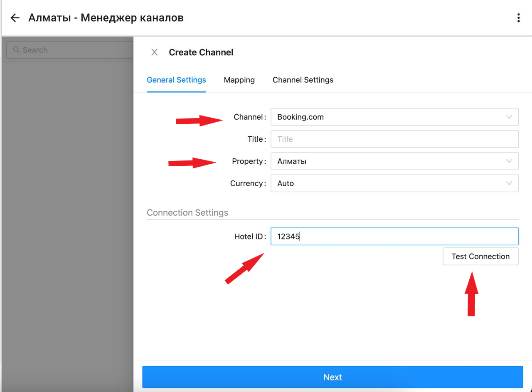Click the chevron of the Currency dropdown
The height and width of the screenshot is (392, 532).
pyautogui.click(x=509, y=183)
